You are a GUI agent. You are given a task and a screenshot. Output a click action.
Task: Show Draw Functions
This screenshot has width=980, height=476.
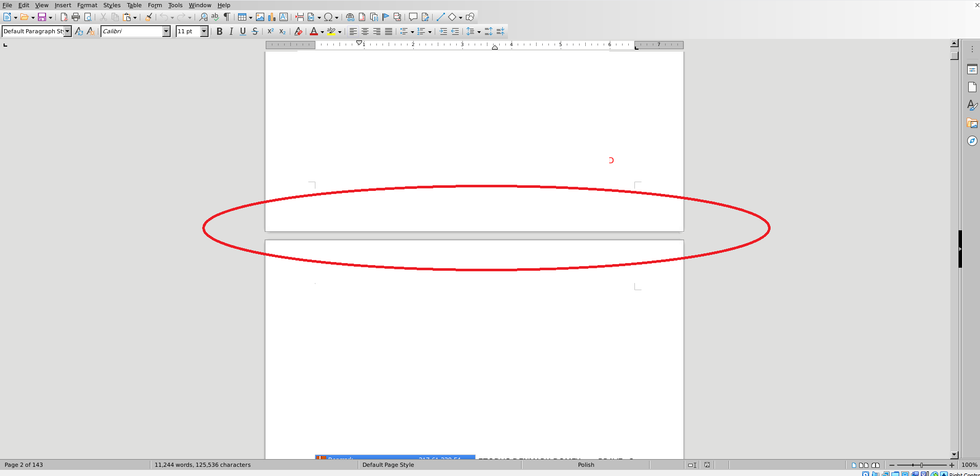[470, 17]
